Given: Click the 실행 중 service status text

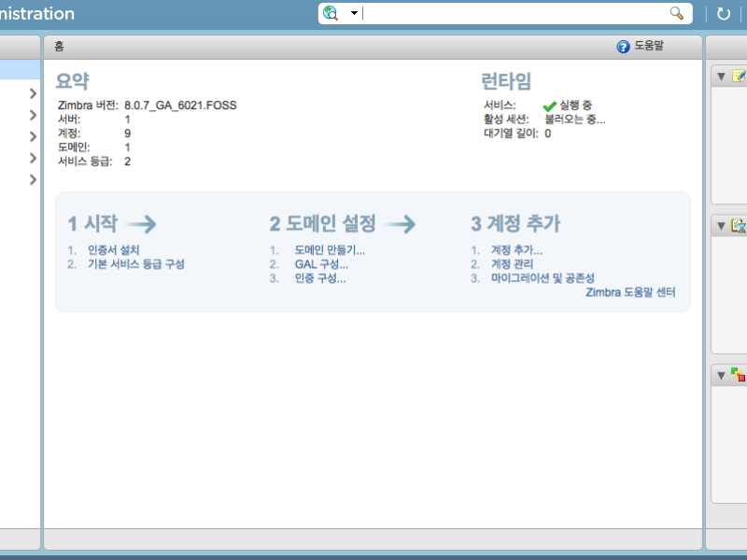Looking at the screenshot, I should [x=575, y=105].
